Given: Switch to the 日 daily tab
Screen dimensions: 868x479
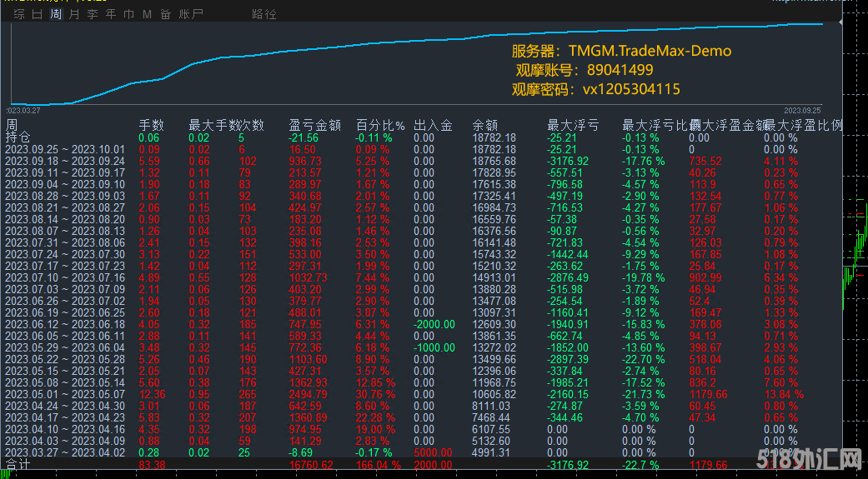Looking at the screenshot, I should tap(38, 14).
